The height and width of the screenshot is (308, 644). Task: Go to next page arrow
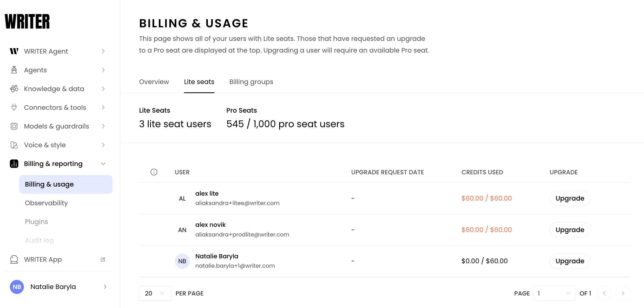tap(623, 293)
